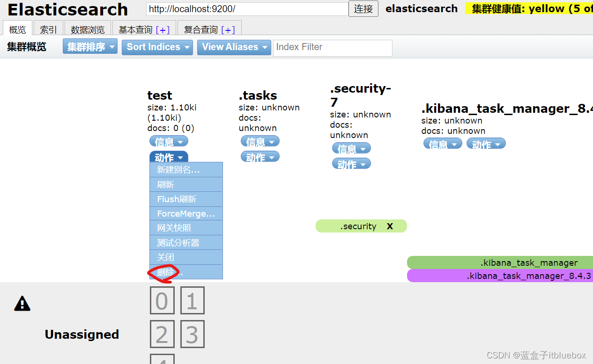
Task: Remove the .security alias with X
Action: [390, 226]
